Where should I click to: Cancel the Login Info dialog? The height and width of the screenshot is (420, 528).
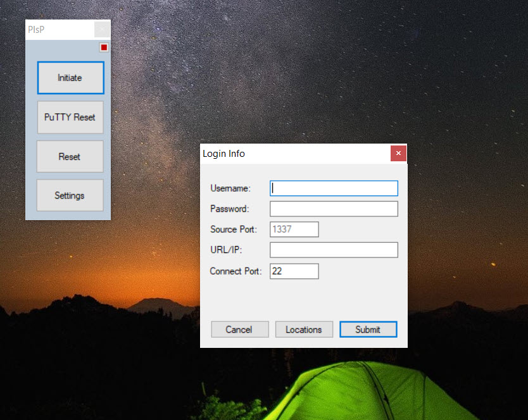coord(240,330)
